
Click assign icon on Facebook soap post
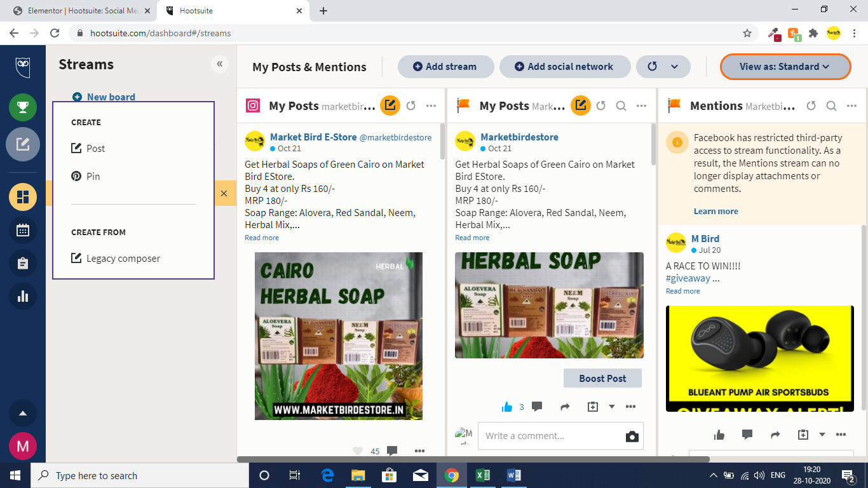point(593,407)
